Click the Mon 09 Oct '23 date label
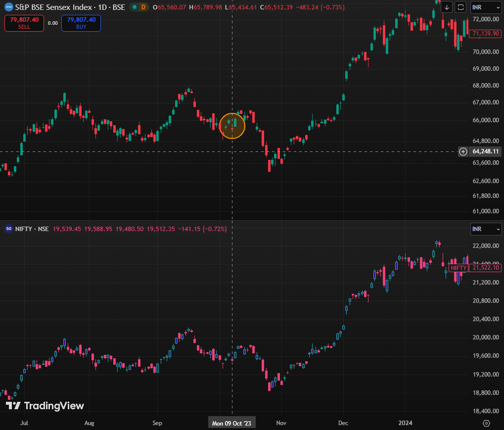This screenshot has width=504, height=430. [x=231, y=423]
